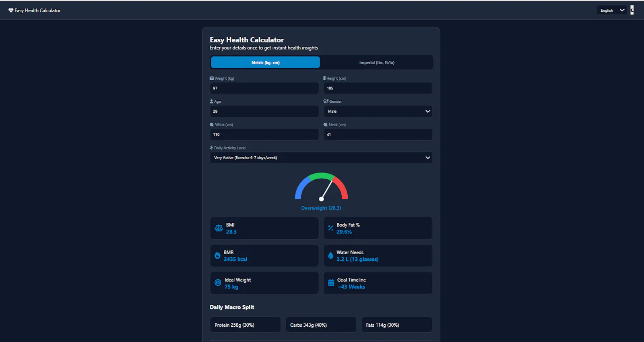Click the icon beside the Neck label

pos(326,124)
